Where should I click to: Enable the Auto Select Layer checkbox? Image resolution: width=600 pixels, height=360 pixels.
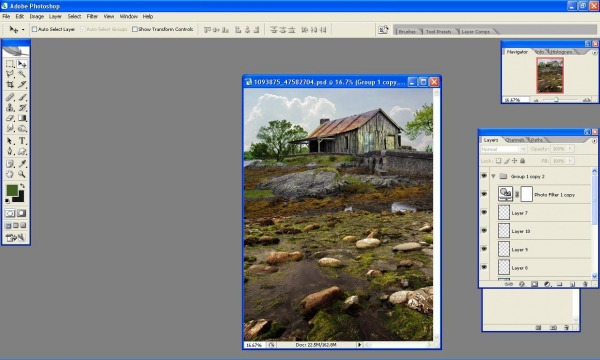[x=34, y=29]
